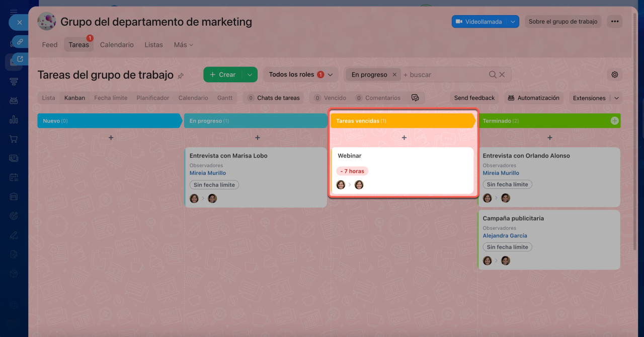This screenshot has height=337, width=644.
Task: Open the Todos los roles dropdown
Action: point(300,75)
